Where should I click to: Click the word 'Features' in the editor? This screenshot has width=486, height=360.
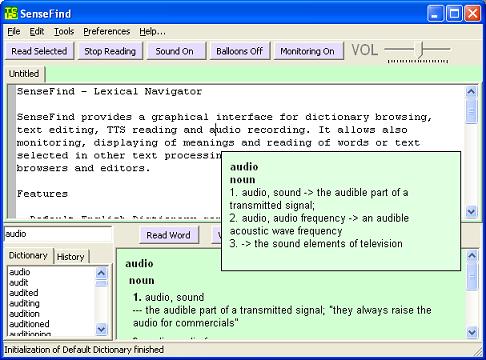tap(42, 194)
